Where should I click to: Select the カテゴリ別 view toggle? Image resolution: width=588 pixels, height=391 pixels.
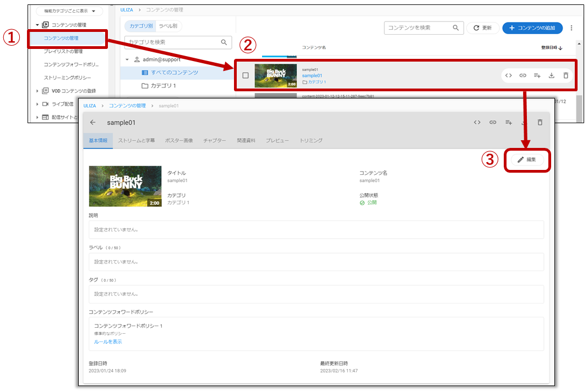141,26
